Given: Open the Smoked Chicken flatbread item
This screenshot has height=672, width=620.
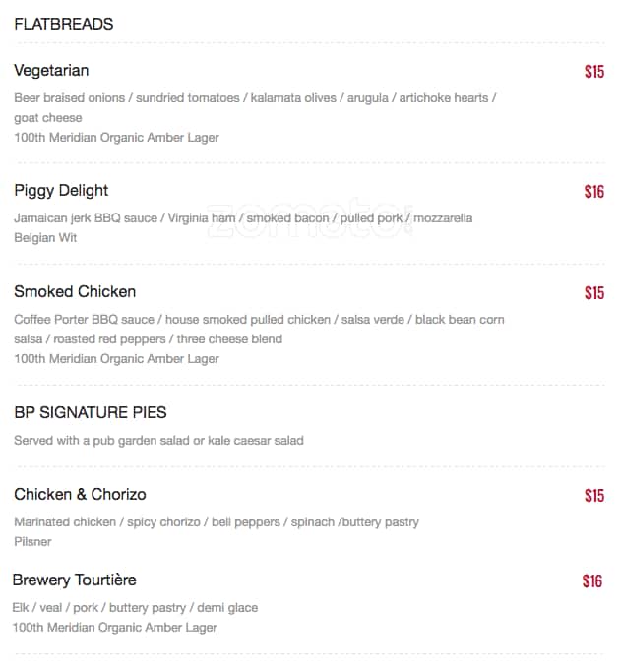Looking at the screenshot, I should coord(75,292).
